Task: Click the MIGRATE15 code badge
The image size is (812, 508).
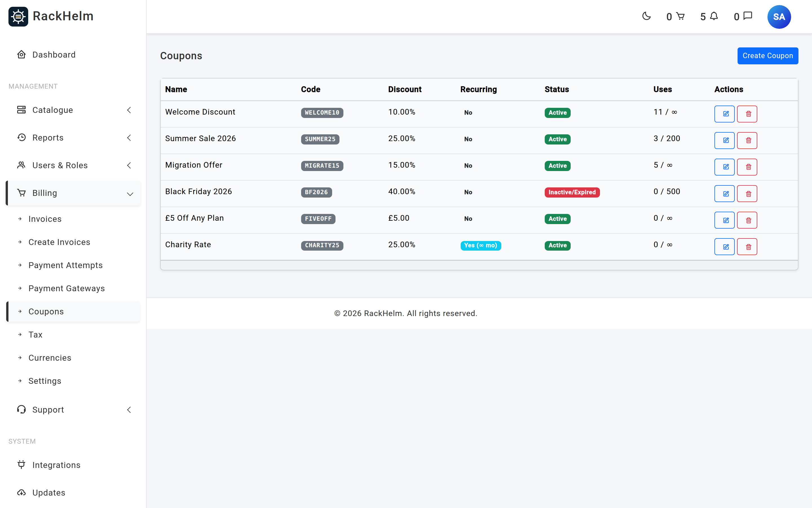Action: pos(322,166)
